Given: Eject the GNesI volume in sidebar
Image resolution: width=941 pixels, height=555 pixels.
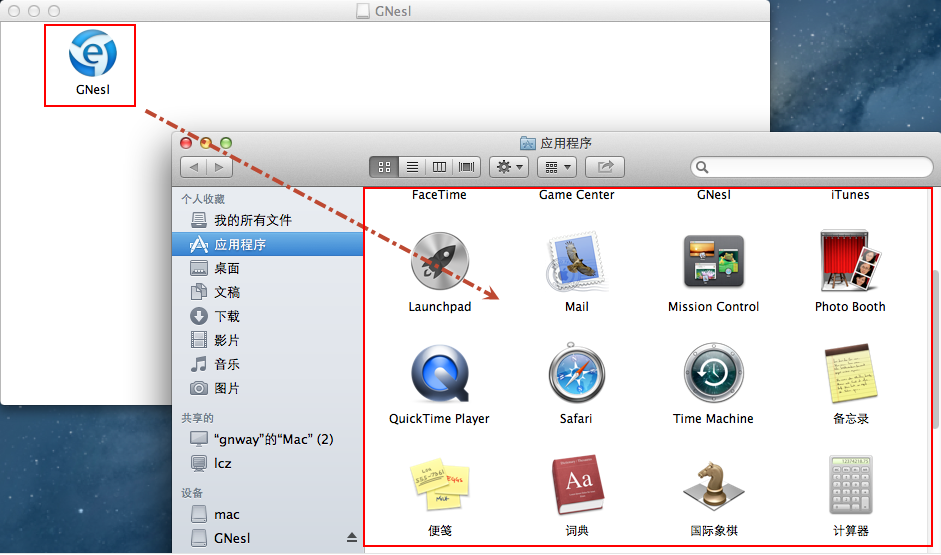Looking at the screenshot, I should [351, 538].
